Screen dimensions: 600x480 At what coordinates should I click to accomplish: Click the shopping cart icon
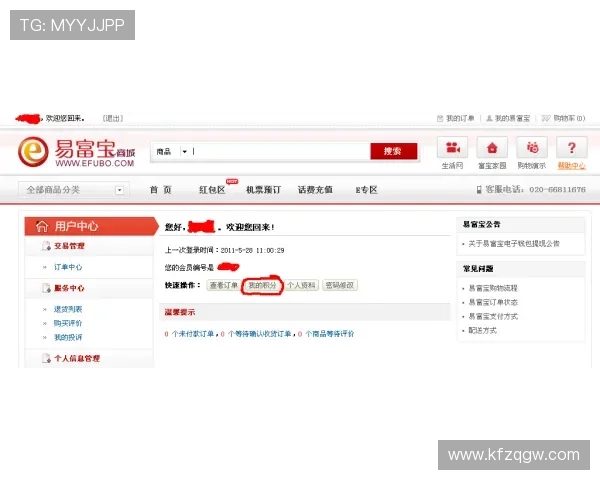point(546,118)
